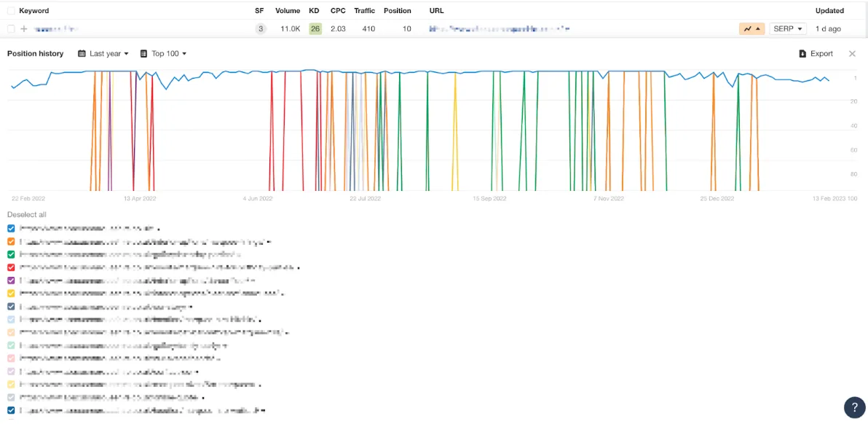Enable the unchecked pale pink URL checkbox
868x424 pixels.
11,358
